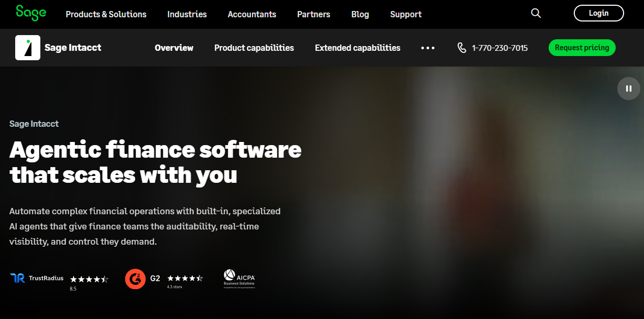Click the Request pricing button
This screenshot has height=319, width=644.
[582, 48]
